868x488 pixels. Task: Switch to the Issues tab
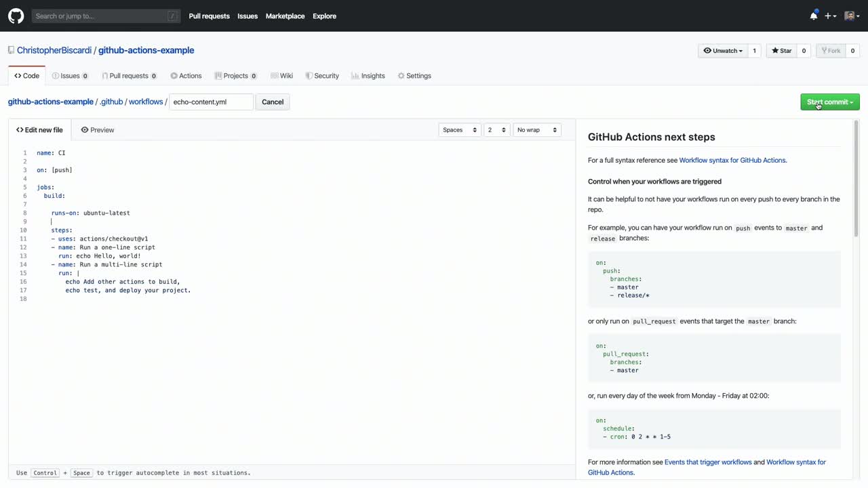click(70, 76)
